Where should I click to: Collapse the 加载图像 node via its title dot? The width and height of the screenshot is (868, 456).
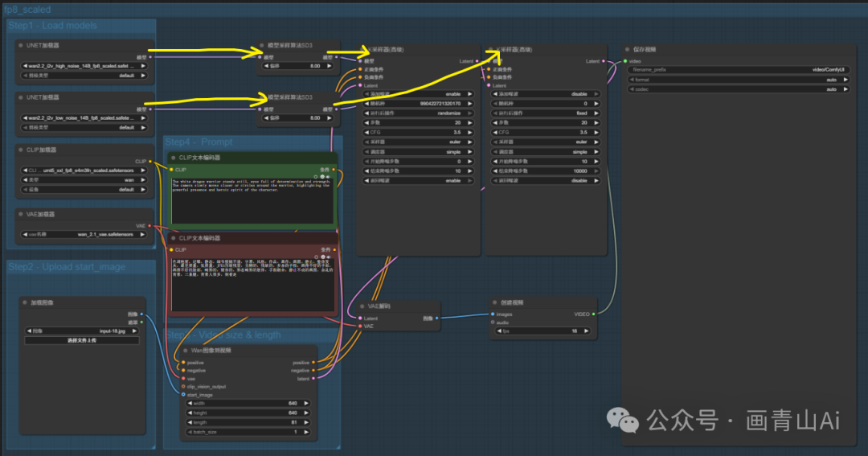point(24,302)
